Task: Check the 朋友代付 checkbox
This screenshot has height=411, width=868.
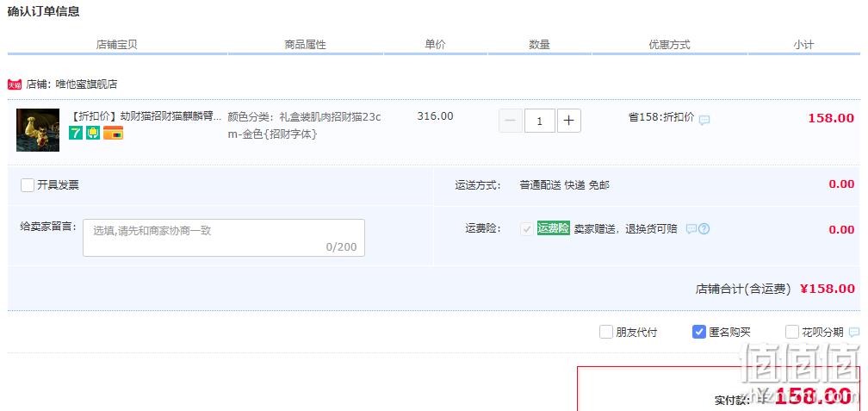Action: coord(606,332)
